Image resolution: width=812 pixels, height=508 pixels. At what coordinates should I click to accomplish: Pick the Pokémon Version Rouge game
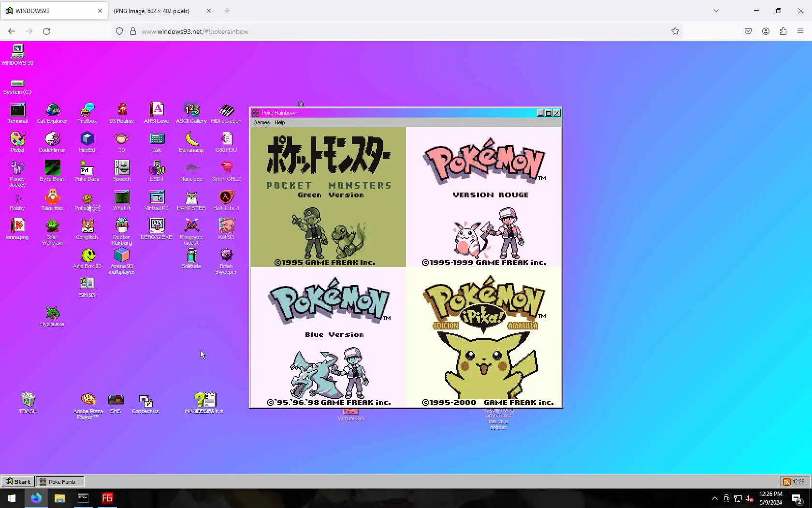point(484,197)
